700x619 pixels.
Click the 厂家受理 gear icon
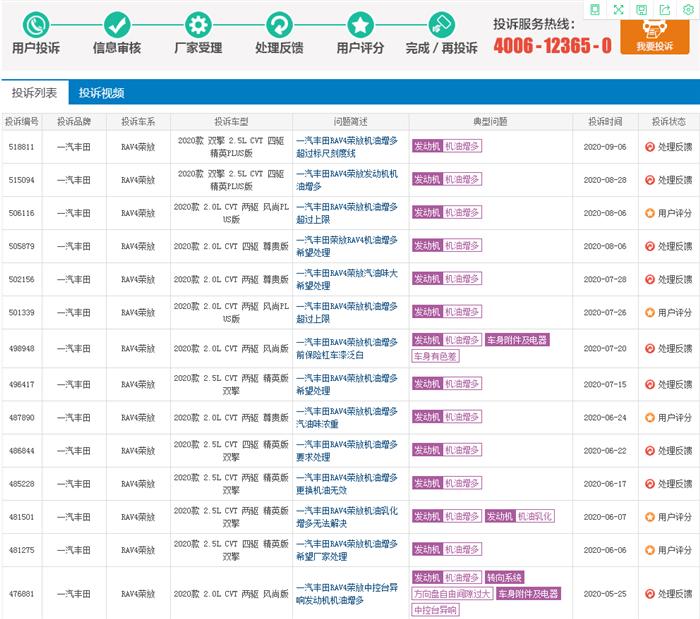coord(198,25)
